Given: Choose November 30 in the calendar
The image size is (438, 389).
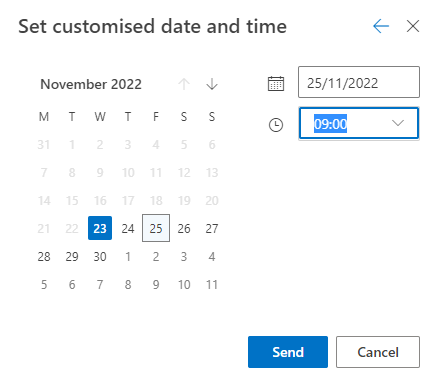Looking at the screenshot, I should (100, 256).
